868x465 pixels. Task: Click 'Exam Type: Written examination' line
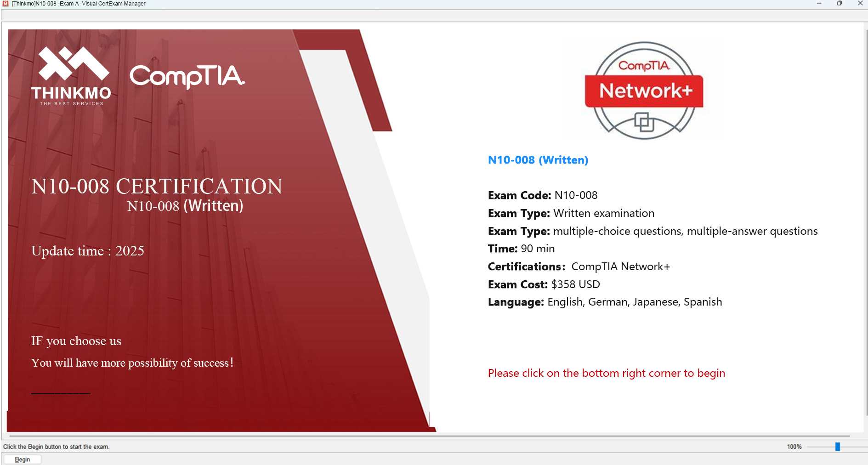(x=571, y=213)
